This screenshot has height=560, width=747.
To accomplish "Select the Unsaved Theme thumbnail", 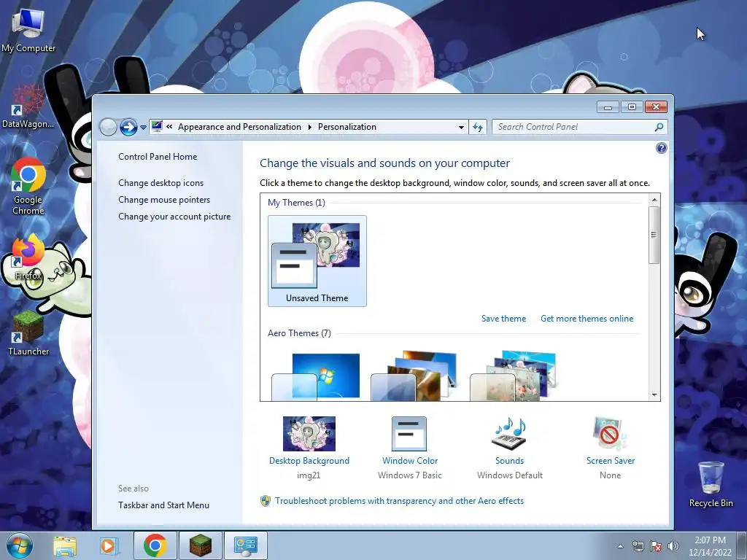I will [317, 261].
